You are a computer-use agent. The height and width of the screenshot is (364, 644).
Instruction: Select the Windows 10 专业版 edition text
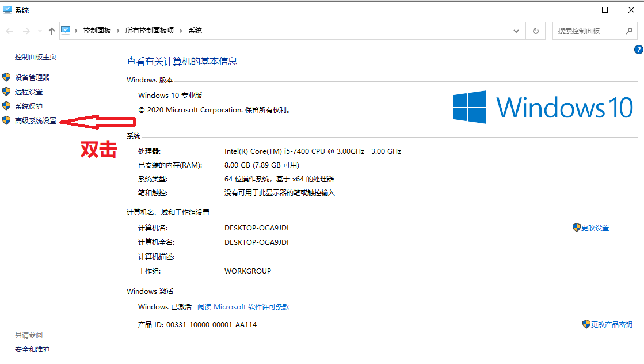pyautogui.click(x=170, y=95)
